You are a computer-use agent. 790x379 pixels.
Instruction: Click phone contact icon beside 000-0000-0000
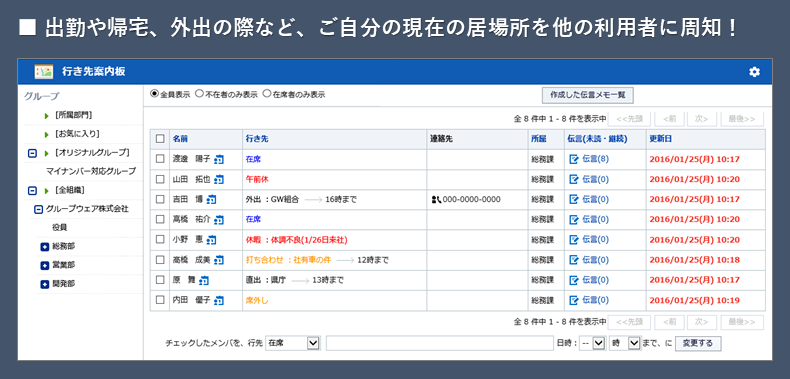click(x=436, y=200)
